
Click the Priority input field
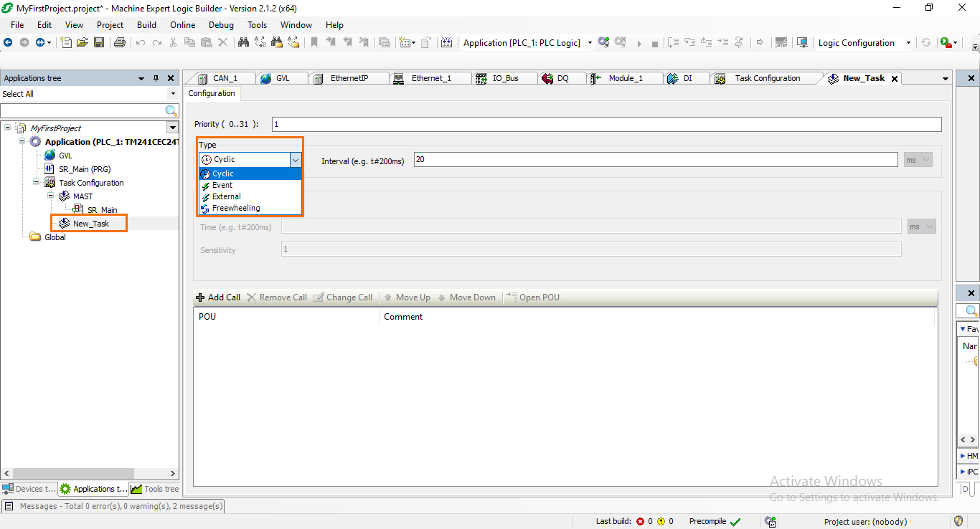(x=606, y=124)
